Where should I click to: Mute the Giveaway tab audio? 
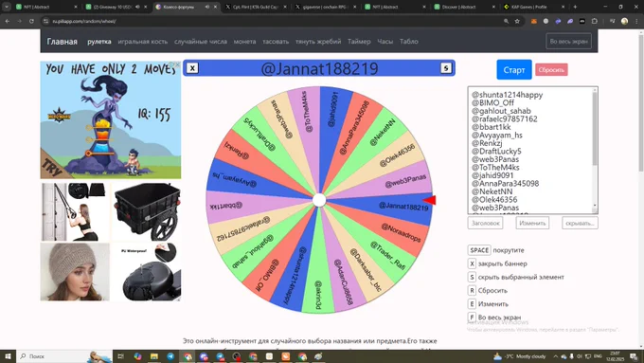(x=137, y=7)
